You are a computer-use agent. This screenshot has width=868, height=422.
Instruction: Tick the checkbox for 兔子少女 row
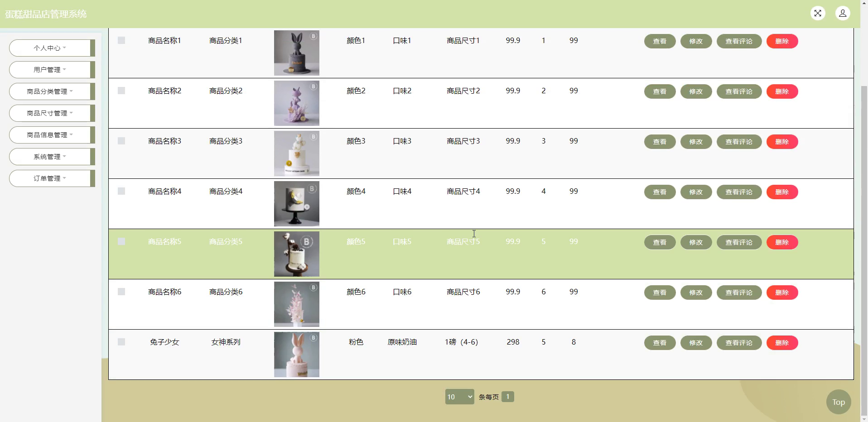[121, 342]
